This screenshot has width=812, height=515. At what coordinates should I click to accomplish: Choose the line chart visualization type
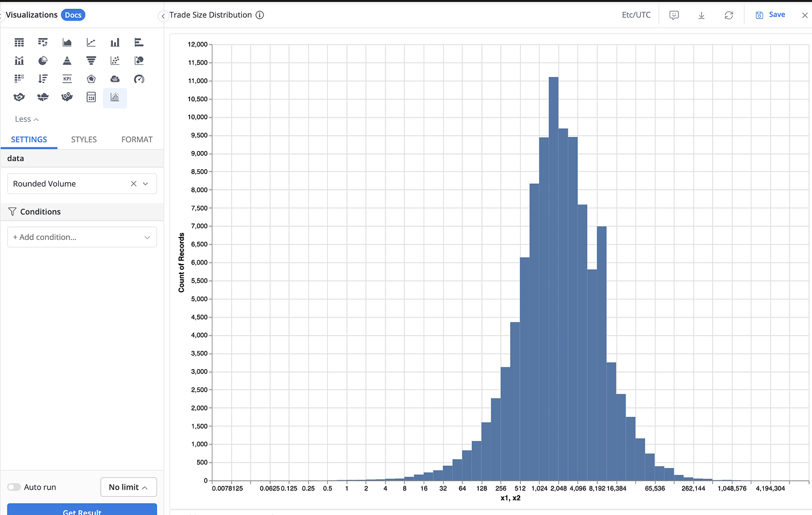pos(91,42)
